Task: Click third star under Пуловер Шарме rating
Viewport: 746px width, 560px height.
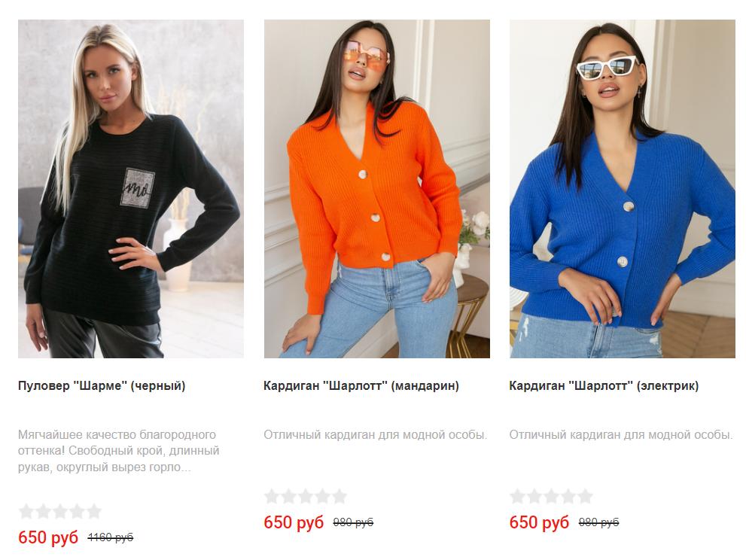Action: [60, 512]
